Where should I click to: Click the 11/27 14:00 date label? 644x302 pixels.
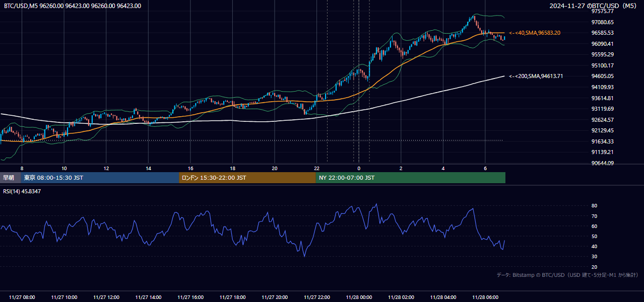(148, 297)
